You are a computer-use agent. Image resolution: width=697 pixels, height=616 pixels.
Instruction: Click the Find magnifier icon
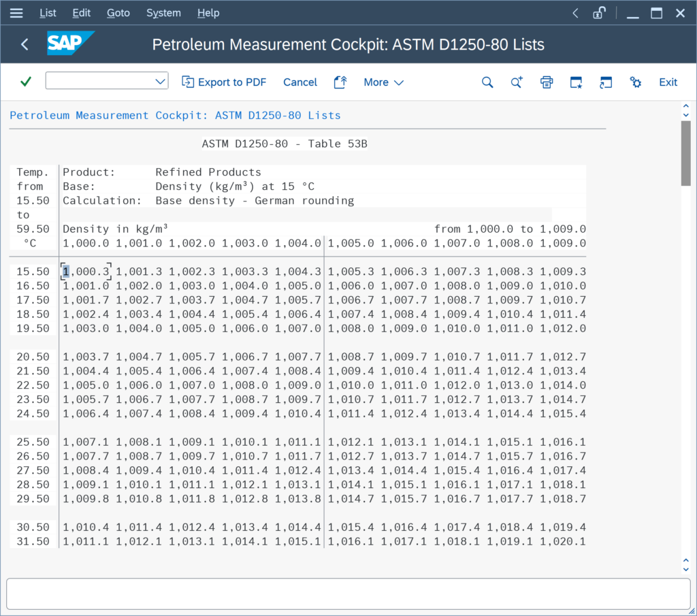(487, 82)
